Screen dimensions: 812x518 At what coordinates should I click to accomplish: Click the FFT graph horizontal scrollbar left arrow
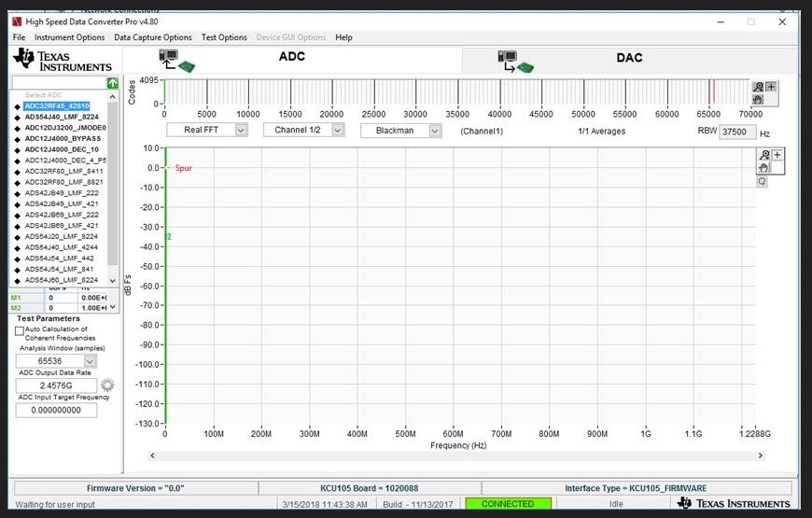(152, 455)
